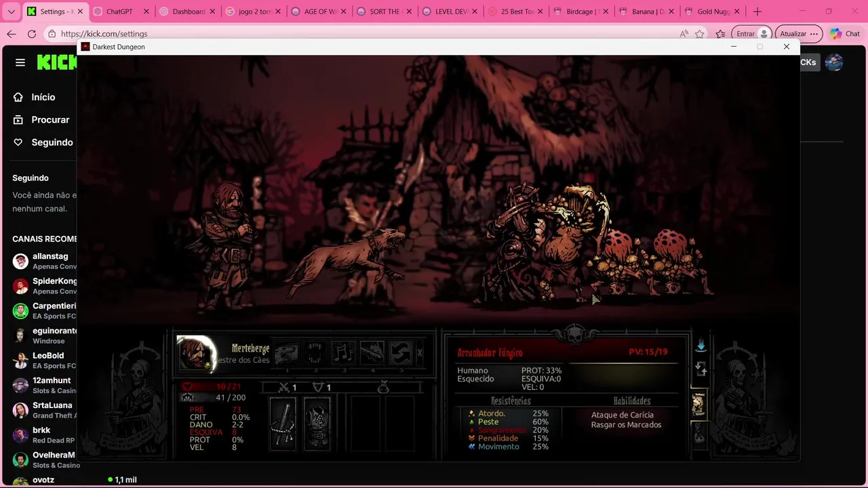
Task: Click the Arranhador Fúngico enemy name
Action: click(490, 353)
